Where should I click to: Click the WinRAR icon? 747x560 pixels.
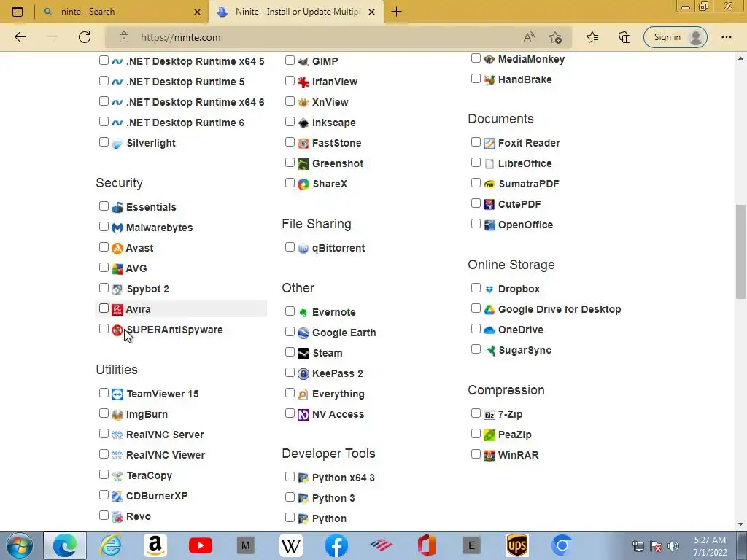489,455
